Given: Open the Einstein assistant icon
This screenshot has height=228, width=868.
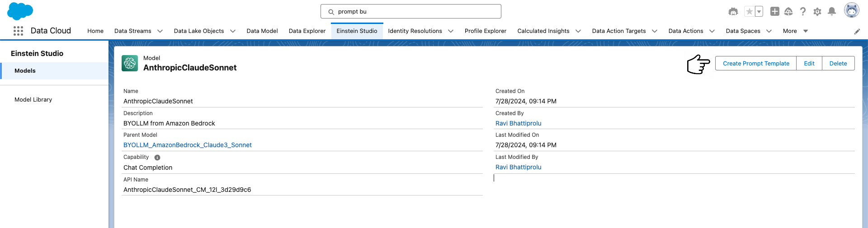Looking at the screenshot, I should (733, 12).
